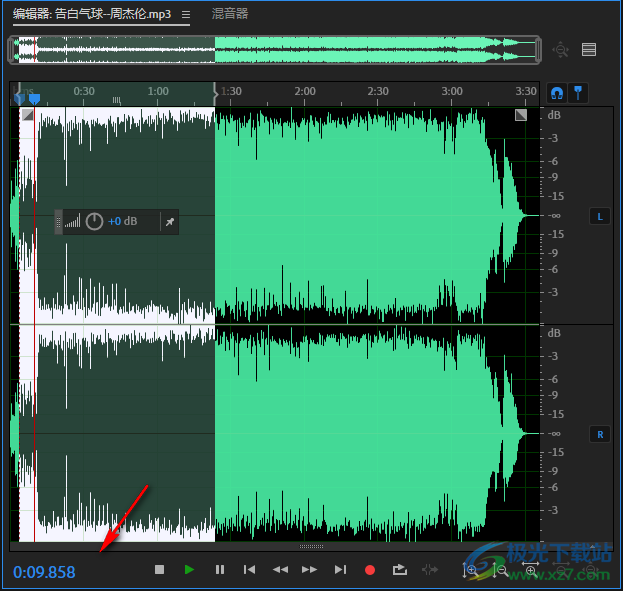Click the 3:30 mark on time ruler
Viewport: 623px width, 591px height.
pos(526,91)
